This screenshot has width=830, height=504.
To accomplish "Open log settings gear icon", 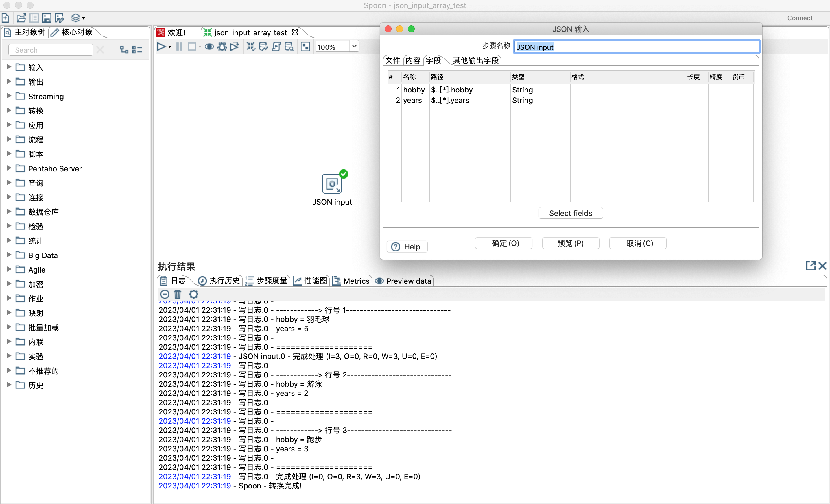I will (x=194, y=294).
